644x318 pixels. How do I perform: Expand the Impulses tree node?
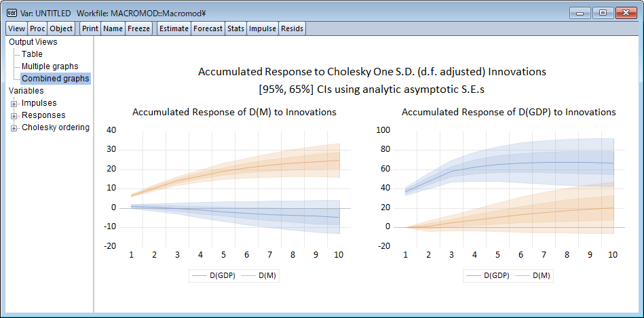14,104
